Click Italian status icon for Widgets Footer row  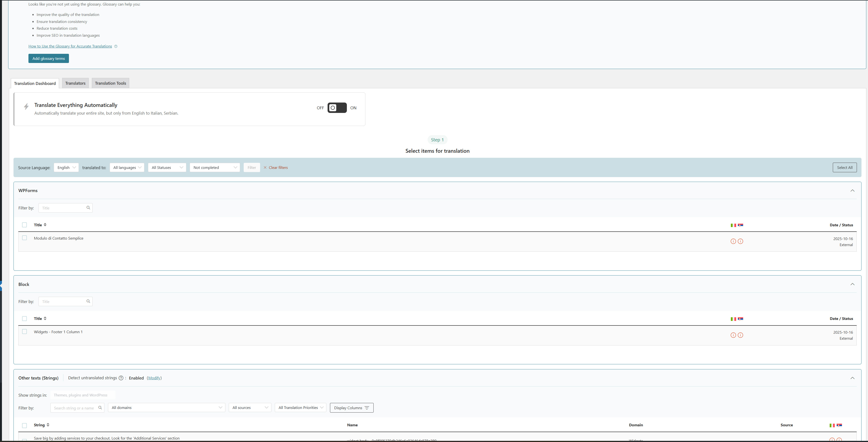(733, 335)
